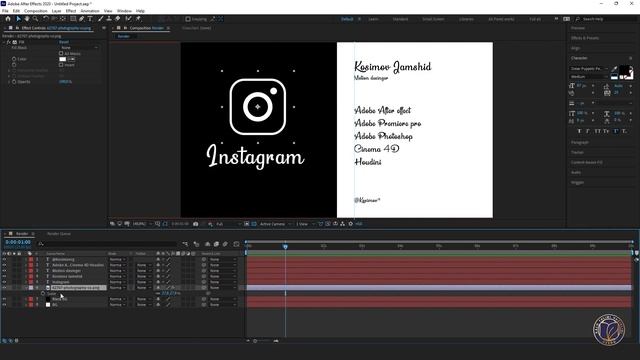Click the All Caps button in the Character panel

(x=598, y=131)
